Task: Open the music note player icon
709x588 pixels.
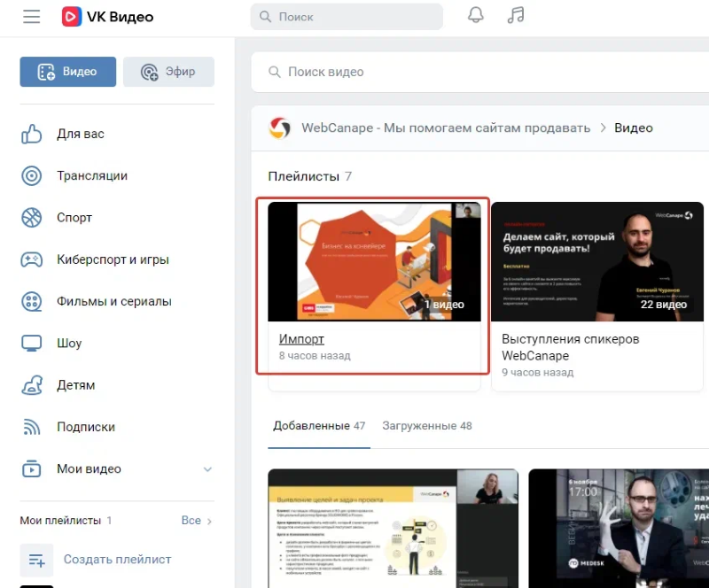Action: click(x=516, y=15)
